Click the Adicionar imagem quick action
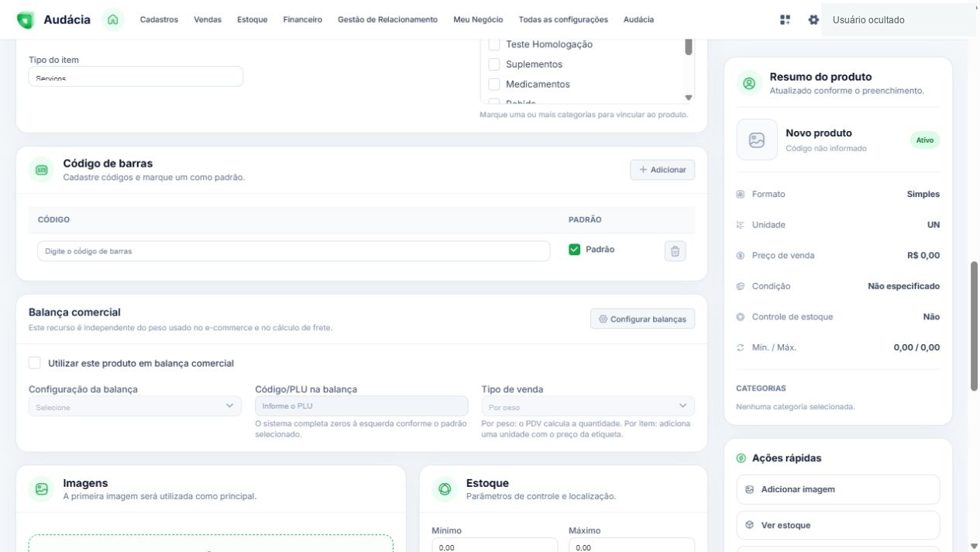The width and height of the screenshot is (980, 552). pos(837,489)
